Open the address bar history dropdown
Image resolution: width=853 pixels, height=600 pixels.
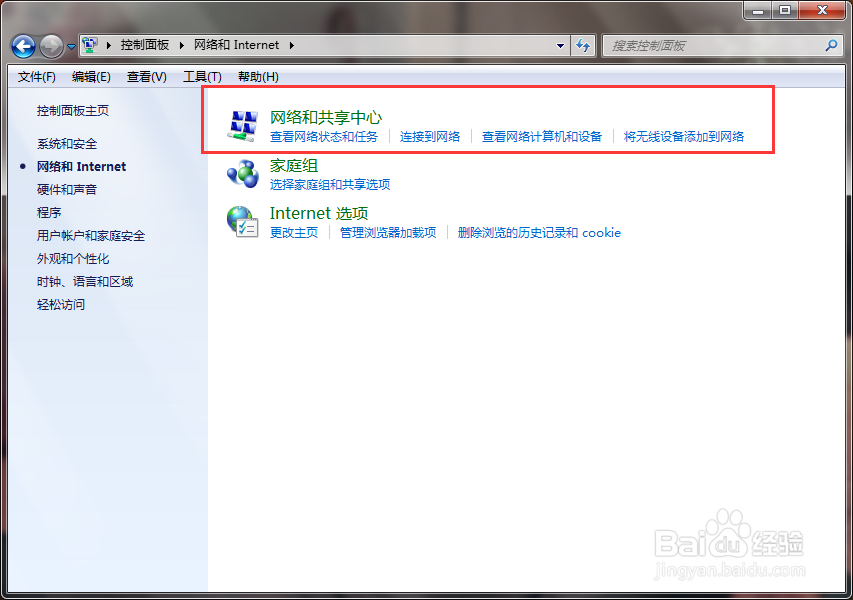click(x=560, y=46)
